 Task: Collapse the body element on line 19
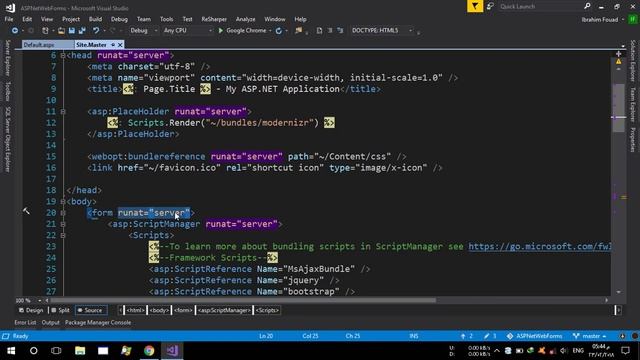[63, 201]
